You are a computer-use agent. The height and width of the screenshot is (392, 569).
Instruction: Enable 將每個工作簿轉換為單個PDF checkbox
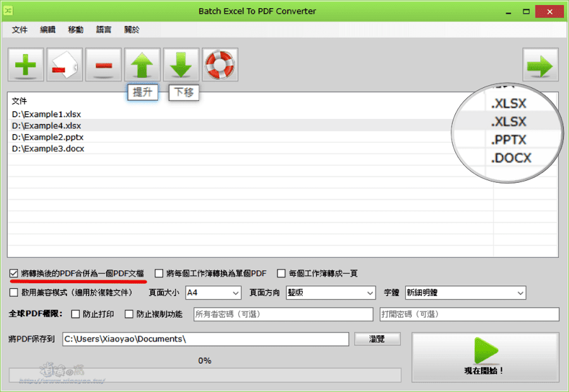pos(159,273)
